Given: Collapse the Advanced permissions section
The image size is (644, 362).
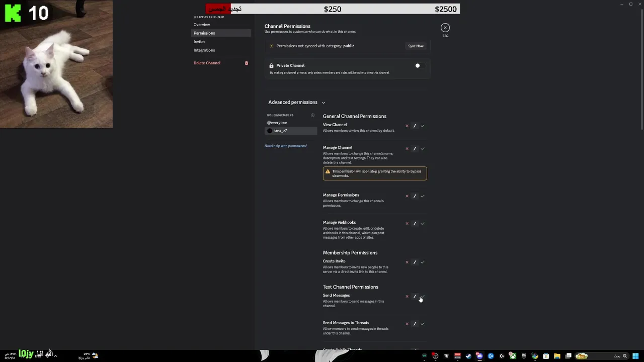Looking at the screenshot, I should [x=297, y=102].
